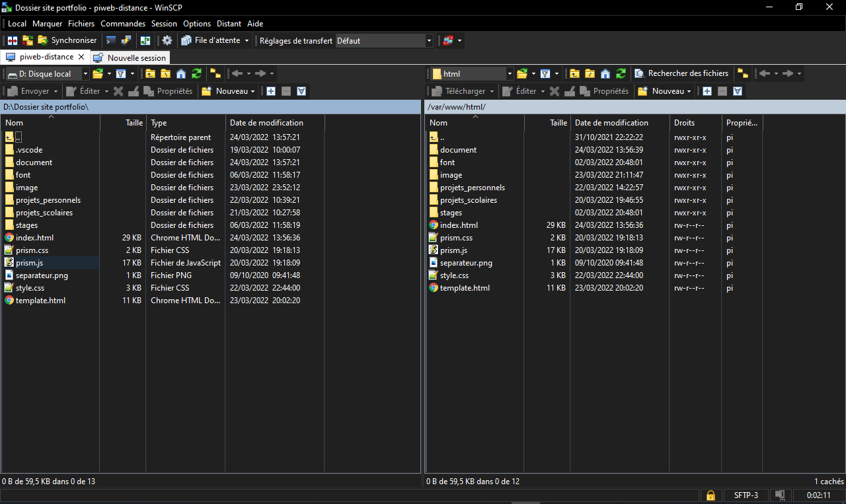Click the local panel filter funnel icon
The width and height of the screenshot is (846, 504).
click(x=121, y=73)
